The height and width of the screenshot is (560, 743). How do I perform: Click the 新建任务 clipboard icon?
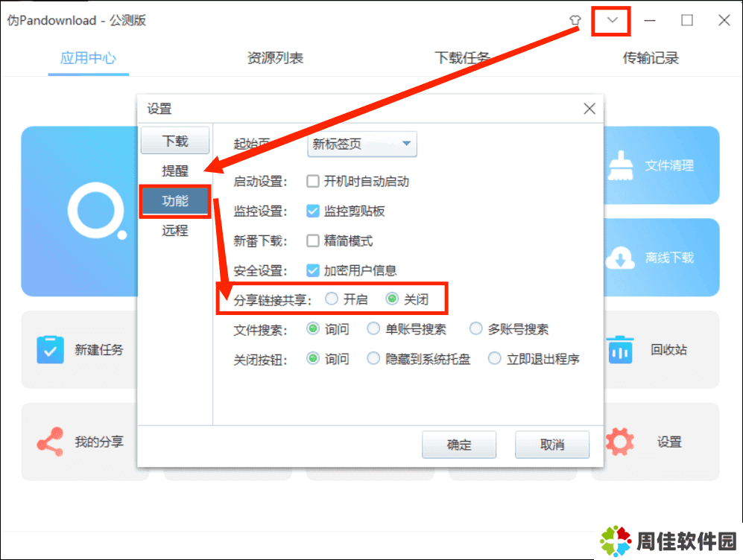click(x=50, y=349)
